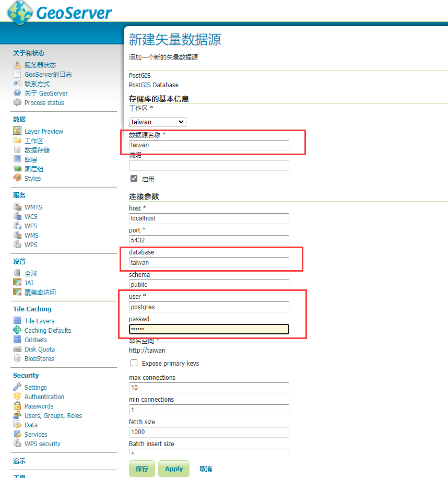This screenshot has width=448, height=478.
Task: Click the WCS service icon
Action: pos(17,216)
